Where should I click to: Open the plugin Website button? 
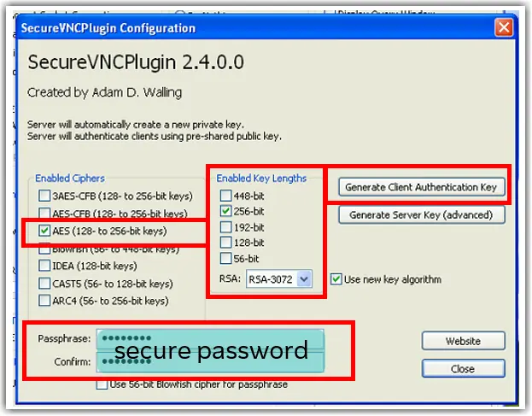464,341
